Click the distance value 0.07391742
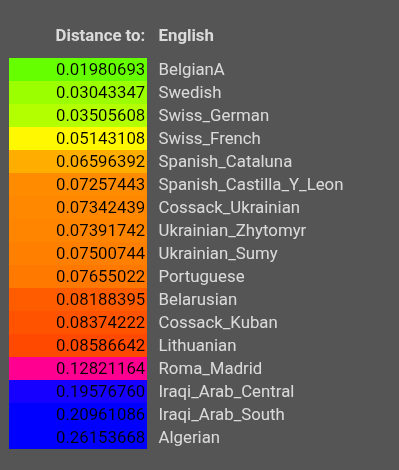 pos(78,231)
